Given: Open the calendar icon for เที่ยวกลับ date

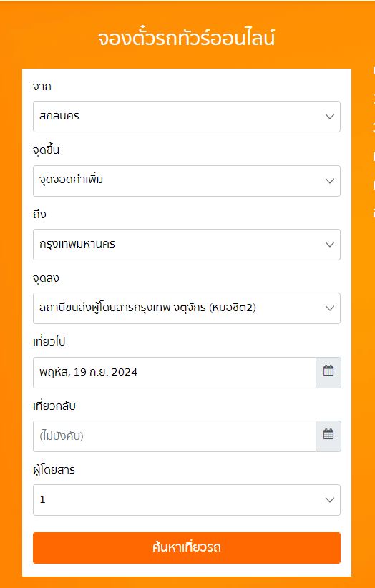Looking at the screenshot, I should [x=328, y=436].
